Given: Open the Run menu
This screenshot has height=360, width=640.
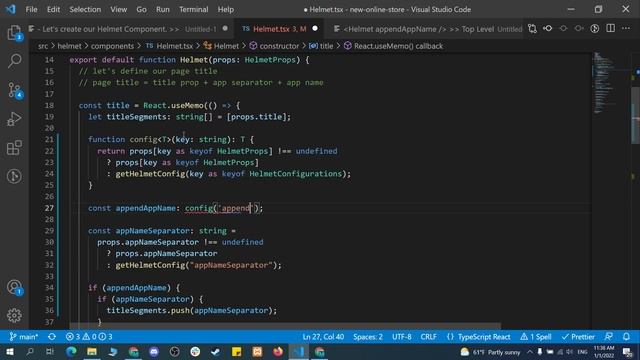Looking at the screenshot, I should click(162, 9).
